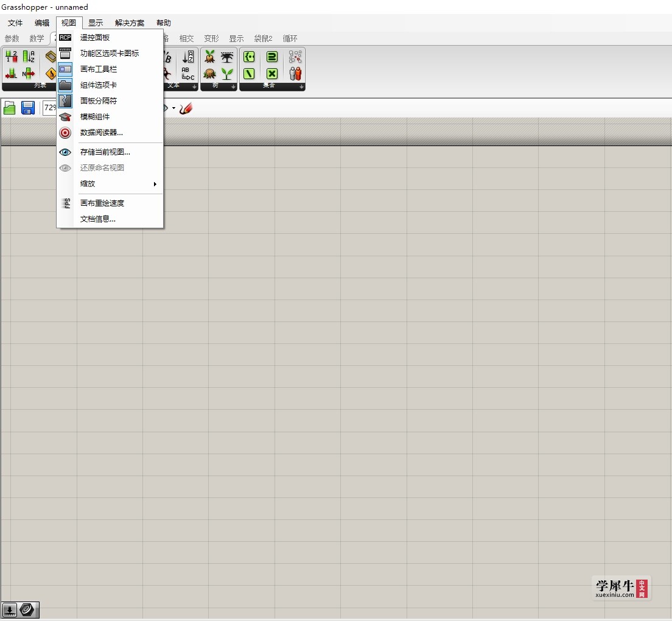Open the 编辑 menu
This screenshot has width=672, height=621.
pos(41,23)
